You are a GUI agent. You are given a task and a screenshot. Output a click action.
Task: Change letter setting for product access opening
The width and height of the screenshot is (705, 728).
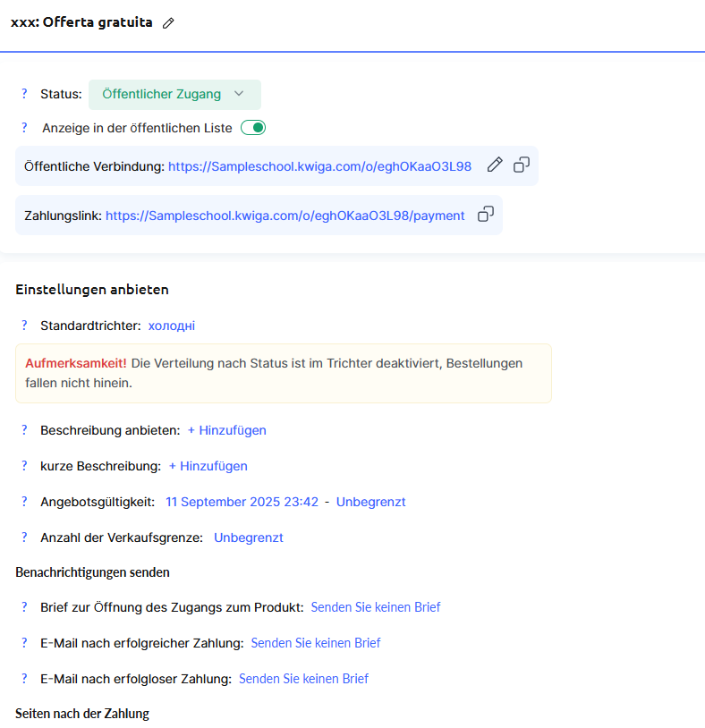tap(375, 607)
